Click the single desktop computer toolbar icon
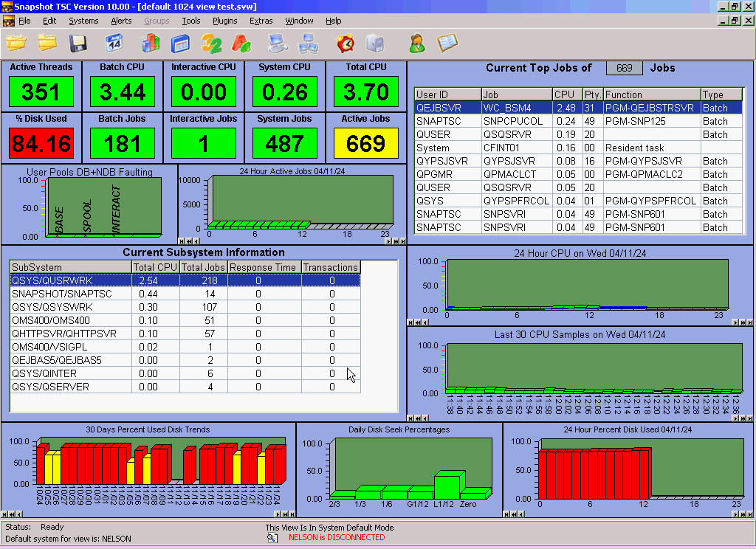Image resolution: width=756 pixels, height=549 pixels. pos(278,44)
